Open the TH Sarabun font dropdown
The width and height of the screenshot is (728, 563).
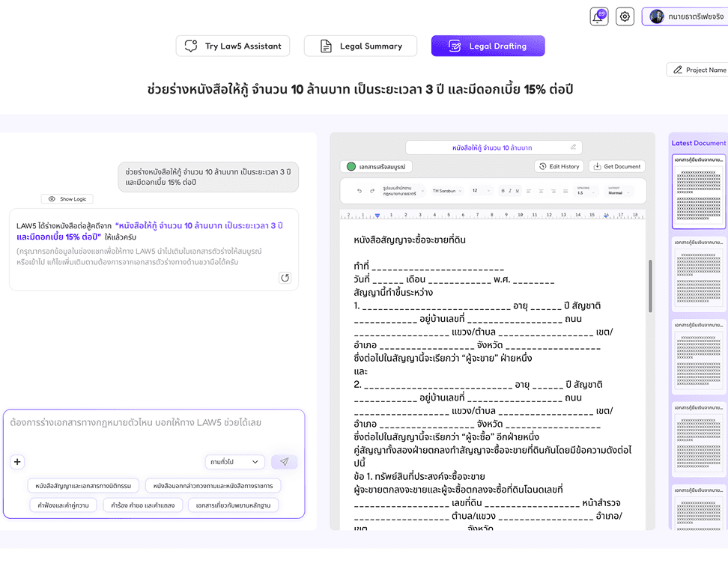pyautogui.click(x=447, y=191)
